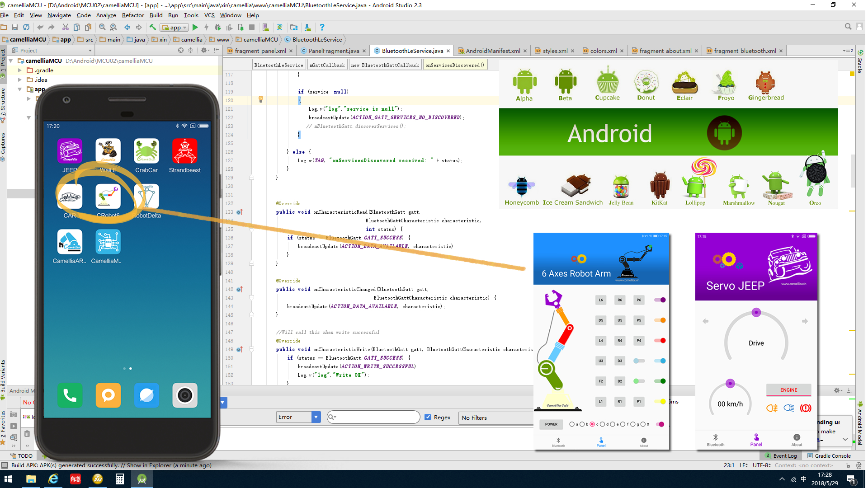Click the Save All floppy icon

(15, 28)
